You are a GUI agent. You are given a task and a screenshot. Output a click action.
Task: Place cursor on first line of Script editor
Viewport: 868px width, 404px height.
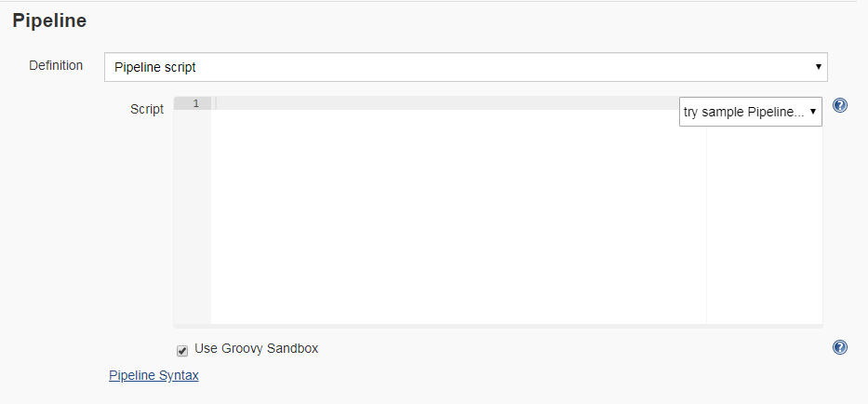pyautogui.click(x=447, y=103)
